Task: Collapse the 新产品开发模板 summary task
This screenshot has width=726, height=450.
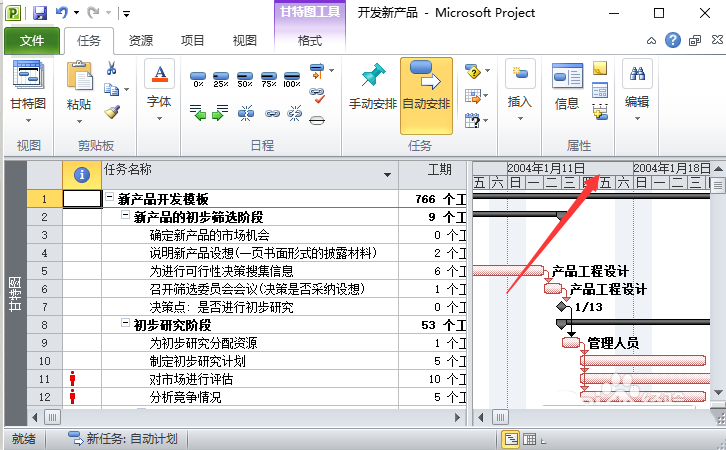Action: click(x=109, y=197)
